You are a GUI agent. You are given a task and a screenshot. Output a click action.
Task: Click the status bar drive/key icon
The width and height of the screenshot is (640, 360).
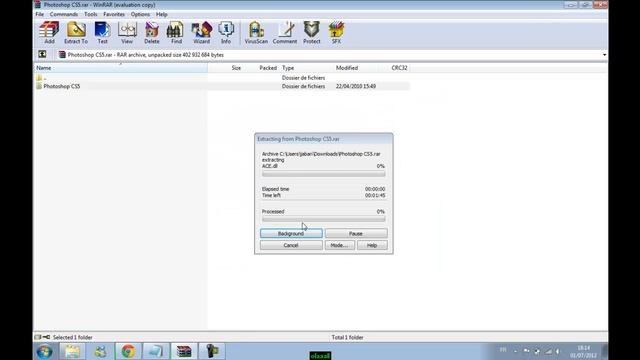pyautogui.click(x=42, y=337)
